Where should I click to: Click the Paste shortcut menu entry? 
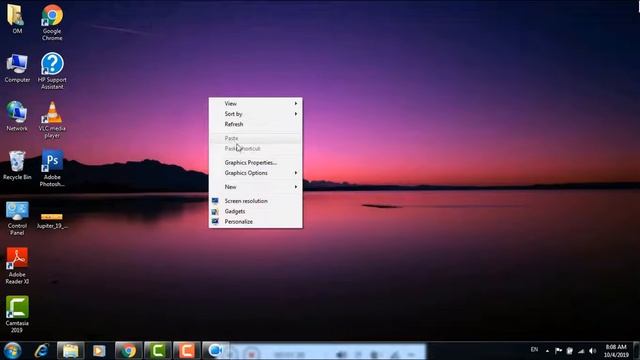[x=256, y=149]
